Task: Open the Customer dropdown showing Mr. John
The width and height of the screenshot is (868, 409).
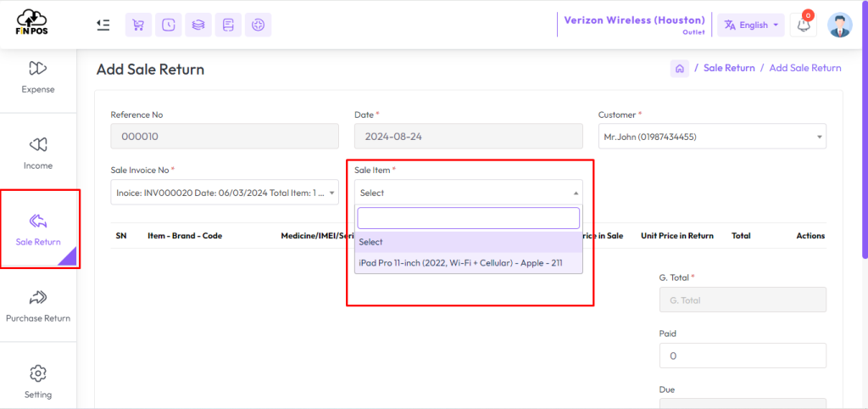Action: point(712,137)
